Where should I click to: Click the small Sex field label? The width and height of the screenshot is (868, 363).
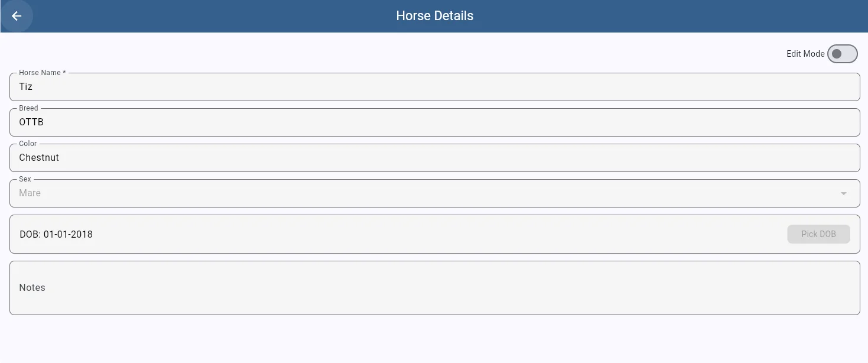[x=25, y=179]
